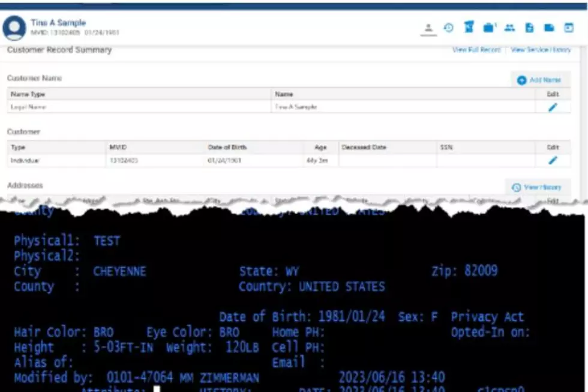Open the View Service History link
The height and width of the screenshot is (392, 588).
541,49
